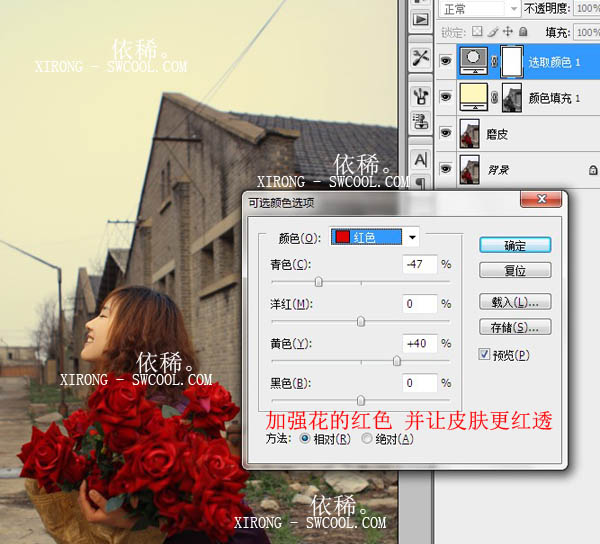The image size is (600, 544).
Task: Click the 青色 (Cyan) value input field
Action: [x=420, y=264]
